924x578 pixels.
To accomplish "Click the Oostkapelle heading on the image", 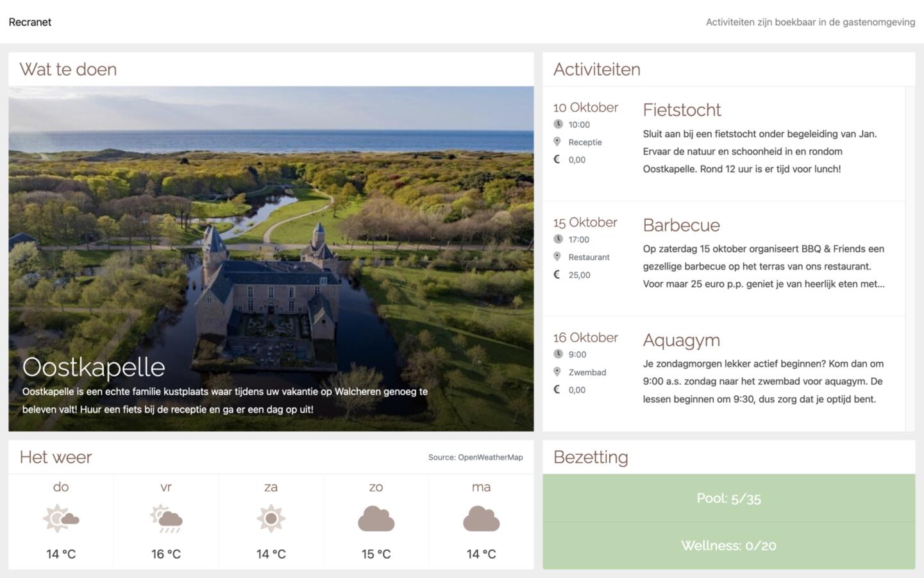I will (94, 367).
